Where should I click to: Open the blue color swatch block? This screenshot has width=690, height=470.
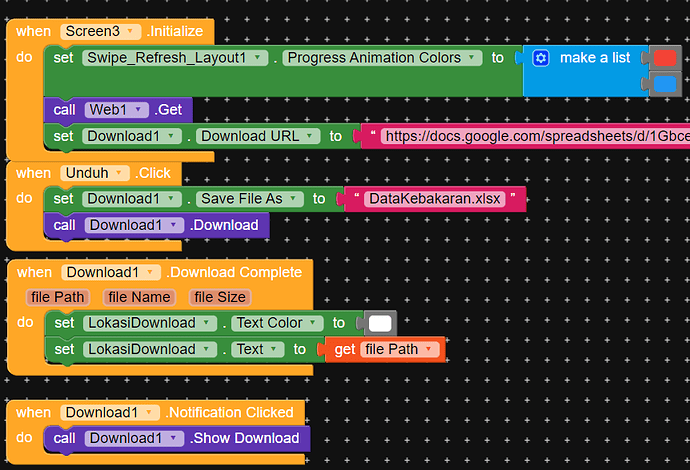click(664, 82)
